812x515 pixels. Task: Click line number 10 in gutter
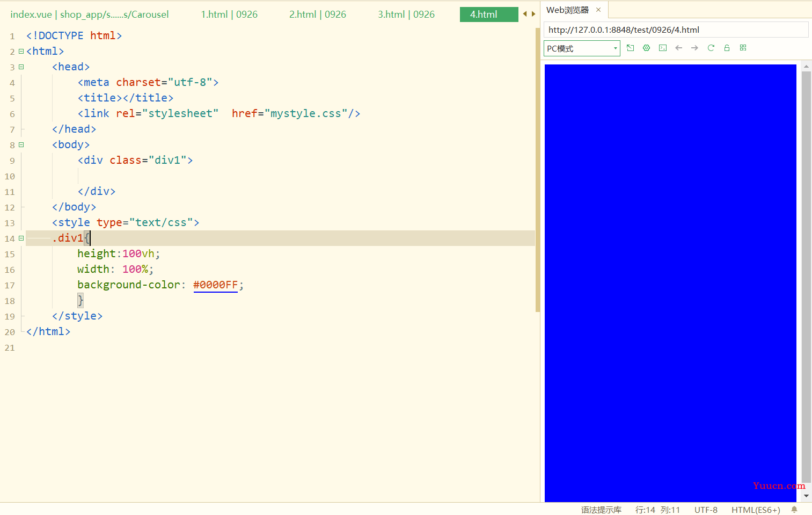click(10, 176)
